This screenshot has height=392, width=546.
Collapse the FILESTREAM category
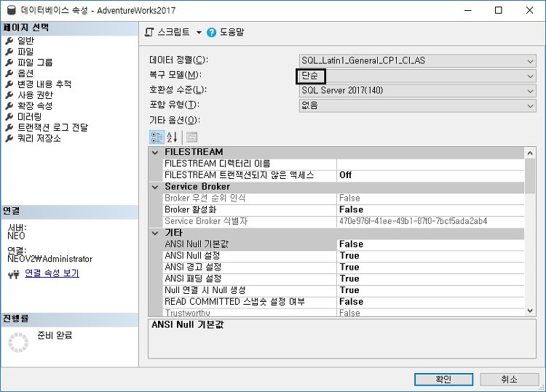point(155,152)
